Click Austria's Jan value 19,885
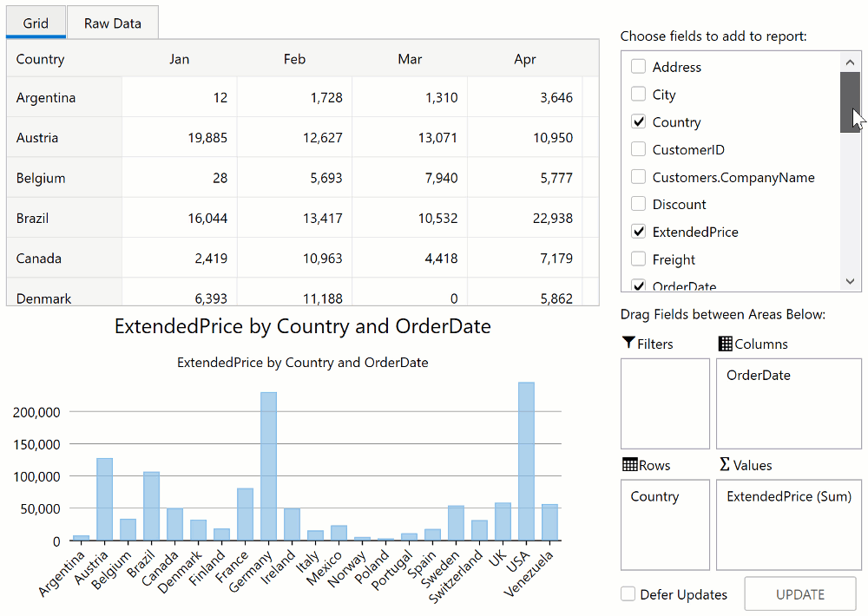Image resolution: width=868 pixels, height=616 pixels. [x=180, y=137]
